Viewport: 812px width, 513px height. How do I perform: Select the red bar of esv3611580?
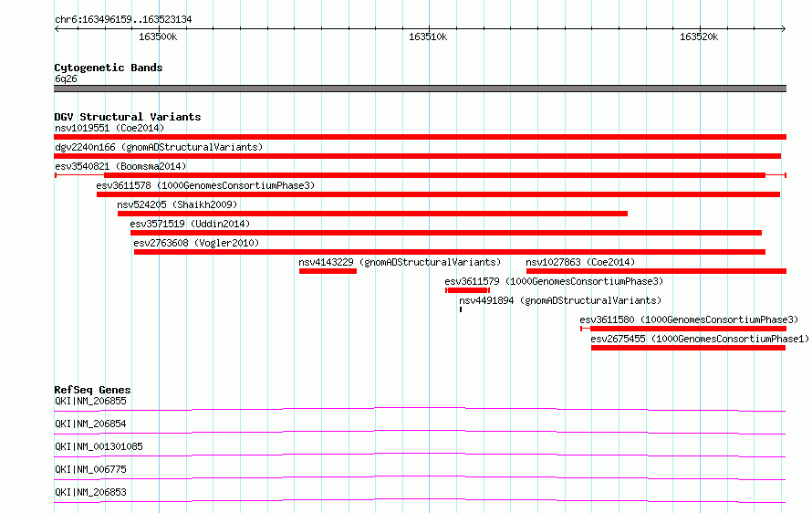(x=688, y=329)
